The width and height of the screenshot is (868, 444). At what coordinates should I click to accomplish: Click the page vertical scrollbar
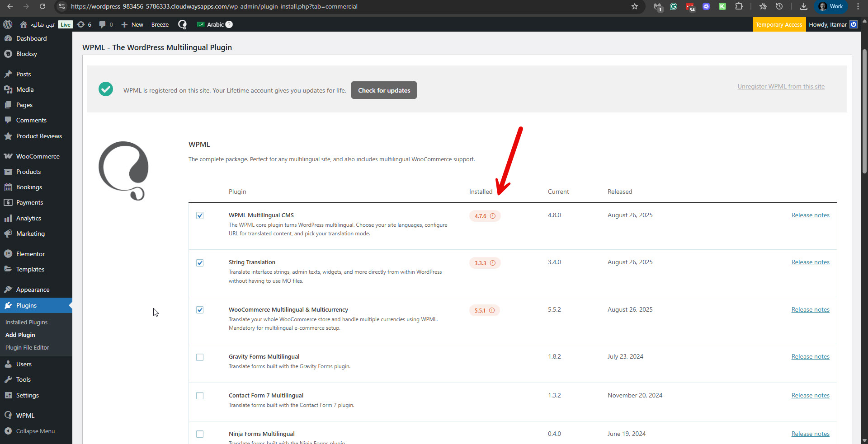pos(864,113)
